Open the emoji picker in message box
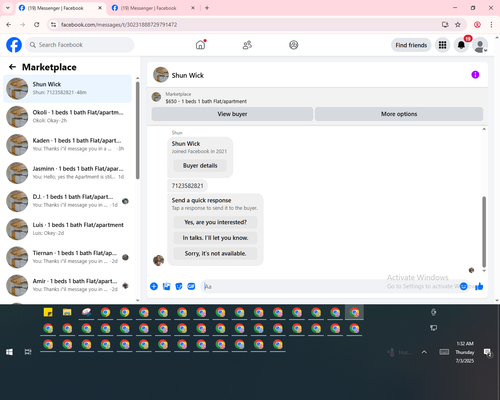Screen dimensions: 500x400 click(x=463, y=286)
